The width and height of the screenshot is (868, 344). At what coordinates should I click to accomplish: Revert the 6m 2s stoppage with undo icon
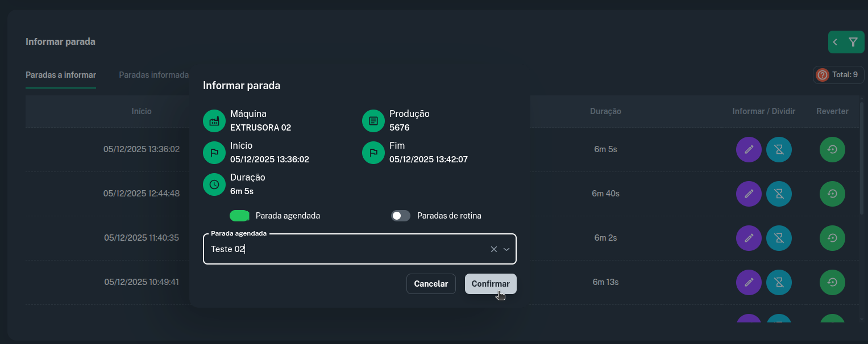click(832, 238)
